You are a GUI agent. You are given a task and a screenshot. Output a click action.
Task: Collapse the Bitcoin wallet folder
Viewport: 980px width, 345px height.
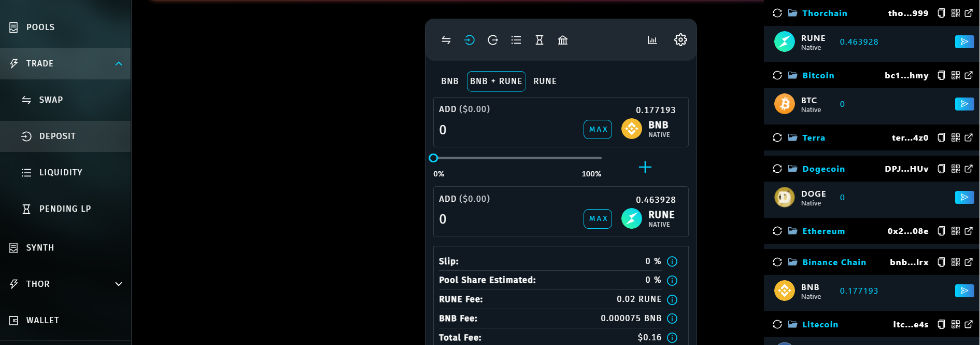pos(793,75)
